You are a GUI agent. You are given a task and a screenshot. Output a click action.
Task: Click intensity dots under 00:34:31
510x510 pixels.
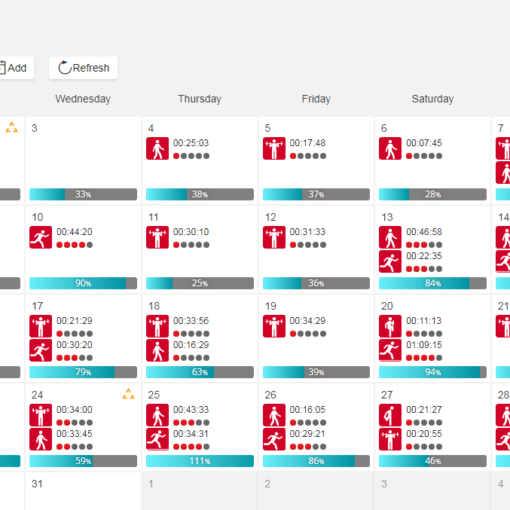coord(191,447)
